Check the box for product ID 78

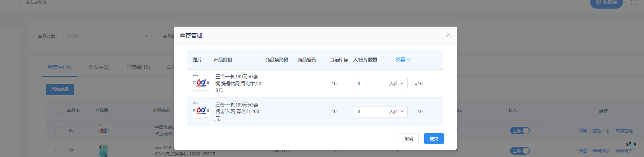[x=58, y=150]
